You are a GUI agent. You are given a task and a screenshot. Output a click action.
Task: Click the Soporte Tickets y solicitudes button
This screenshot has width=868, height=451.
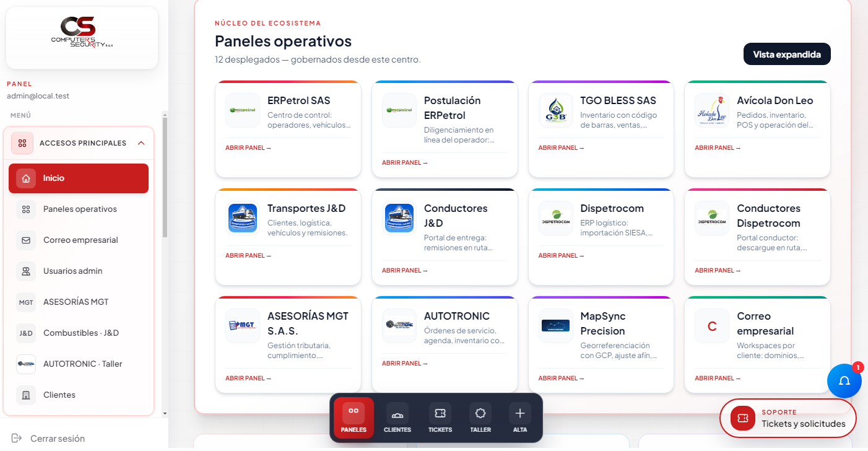[x=788, y=418]
